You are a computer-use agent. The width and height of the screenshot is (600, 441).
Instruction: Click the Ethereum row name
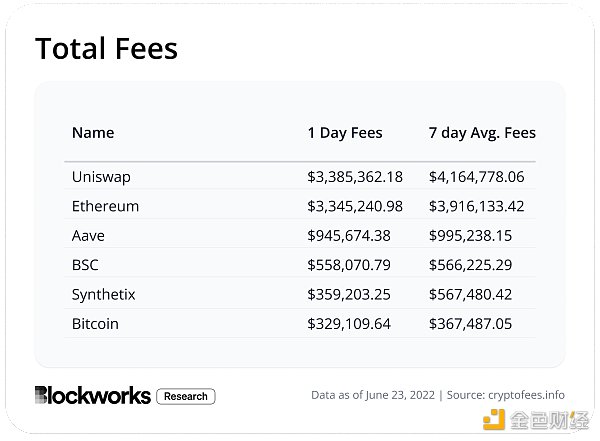(105, 206)
